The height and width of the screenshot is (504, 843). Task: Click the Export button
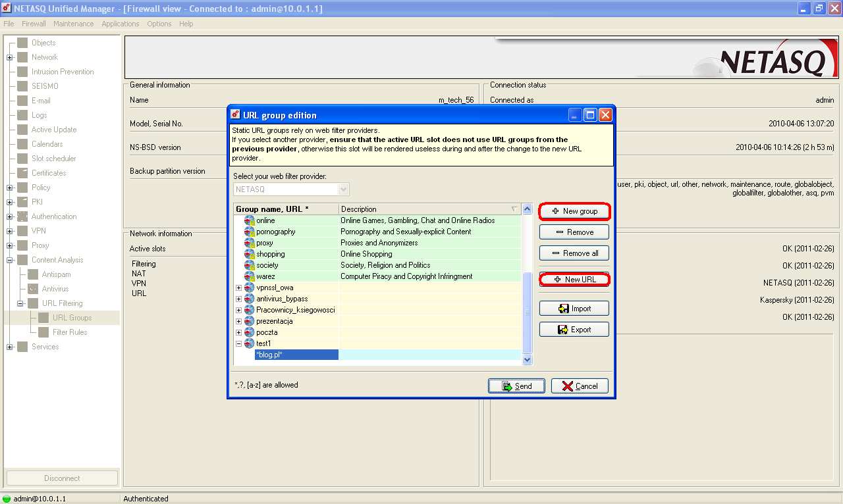pyautogui.click(x=574, y=330)
